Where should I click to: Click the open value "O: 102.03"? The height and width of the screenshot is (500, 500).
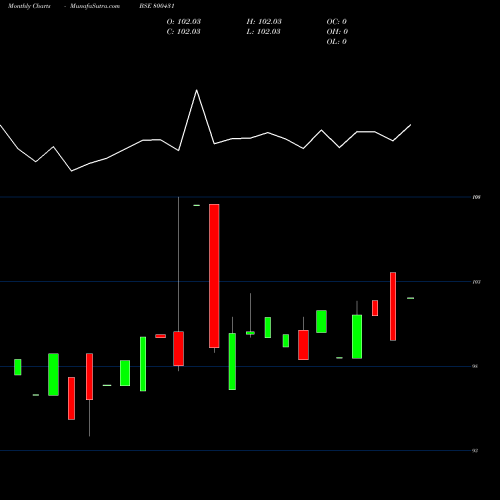click(184, 22)
